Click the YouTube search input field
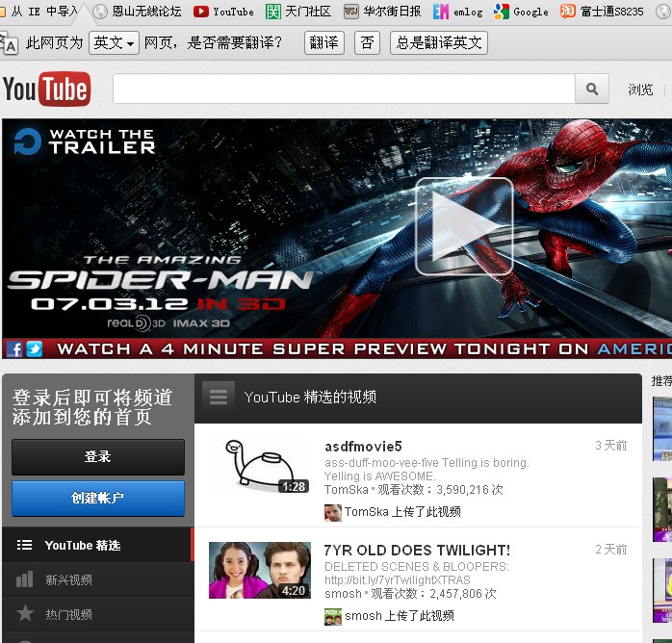The width and height of the screenshot is (672, 643). (344, 89)
